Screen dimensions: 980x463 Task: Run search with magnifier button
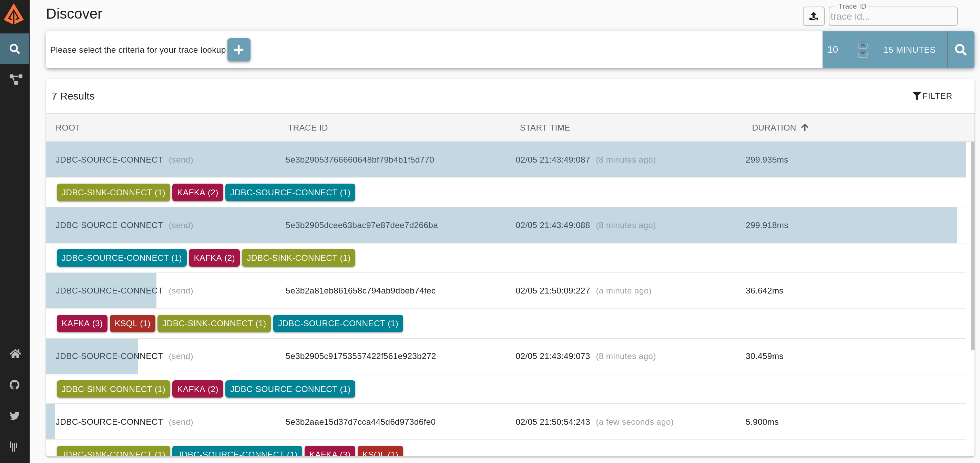(x=960, y=50)
